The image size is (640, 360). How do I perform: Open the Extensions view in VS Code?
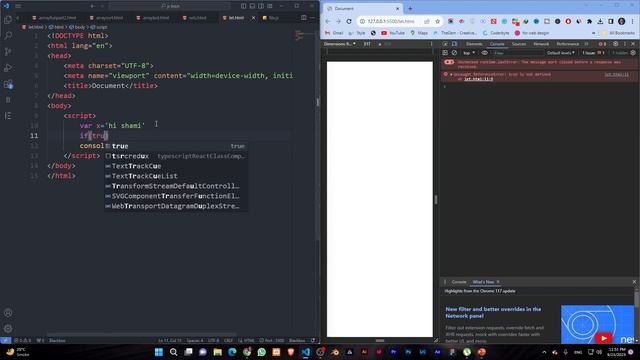pyautogui.click(x=8, y=84)
